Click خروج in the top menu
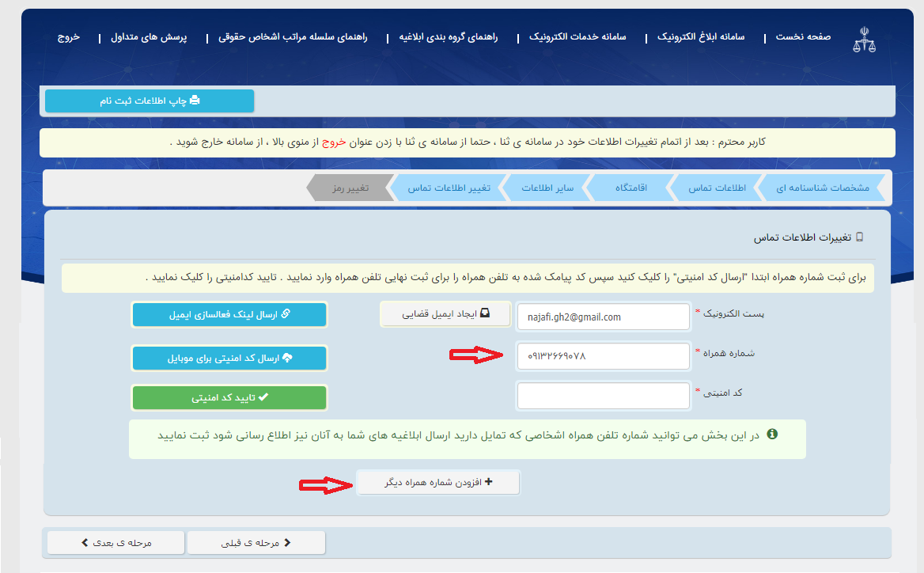Screen dimensions: 924x573 68,36
